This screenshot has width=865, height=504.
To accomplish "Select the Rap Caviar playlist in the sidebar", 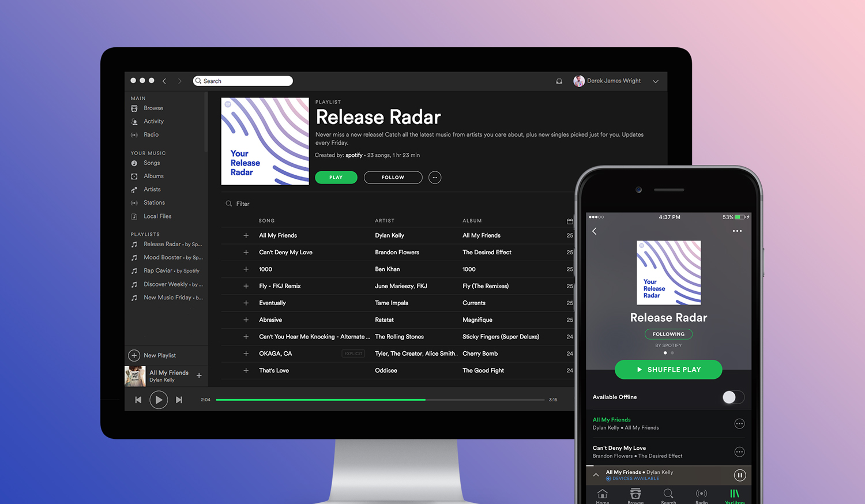I will (x=169, y=270).
